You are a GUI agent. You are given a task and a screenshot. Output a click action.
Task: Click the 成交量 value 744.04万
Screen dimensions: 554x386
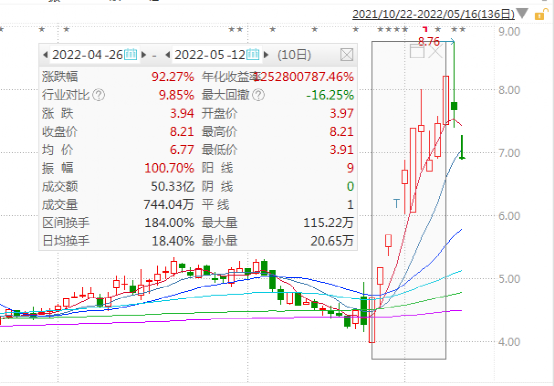click(169, 204)
